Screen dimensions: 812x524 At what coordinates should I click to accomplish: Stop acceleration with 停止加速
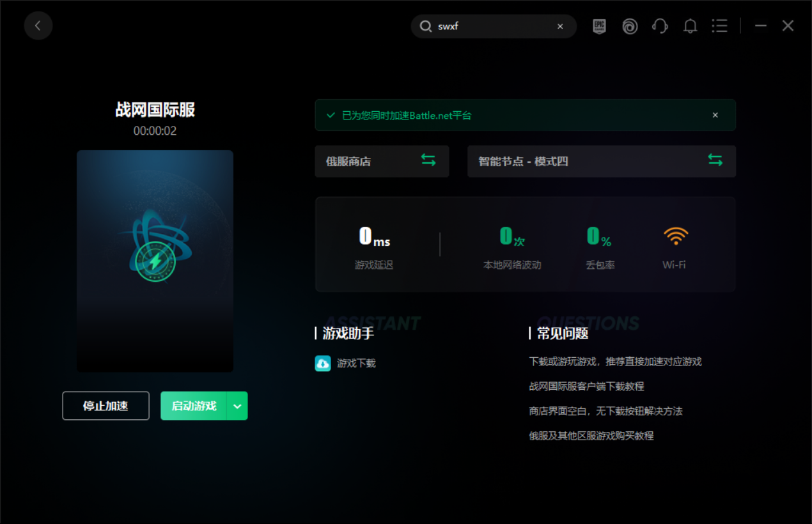click(x=105, y=406)
